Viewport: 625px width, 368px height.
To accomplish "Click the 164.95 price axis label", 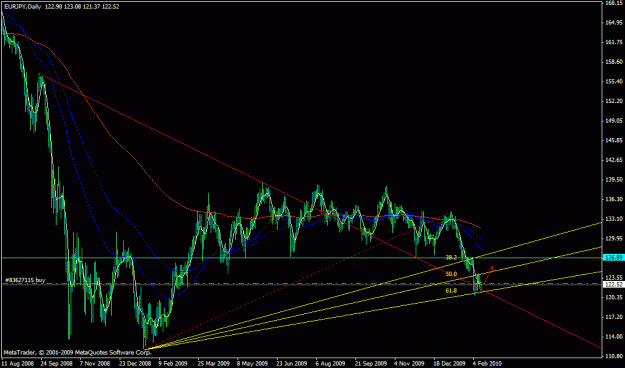I will [x=614, y=22].
